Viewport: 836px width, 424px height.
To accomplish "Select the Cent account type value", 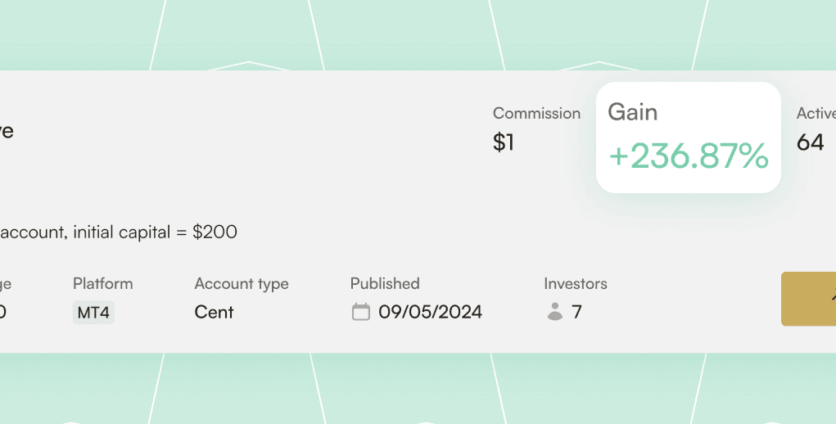I will [214, 312].
